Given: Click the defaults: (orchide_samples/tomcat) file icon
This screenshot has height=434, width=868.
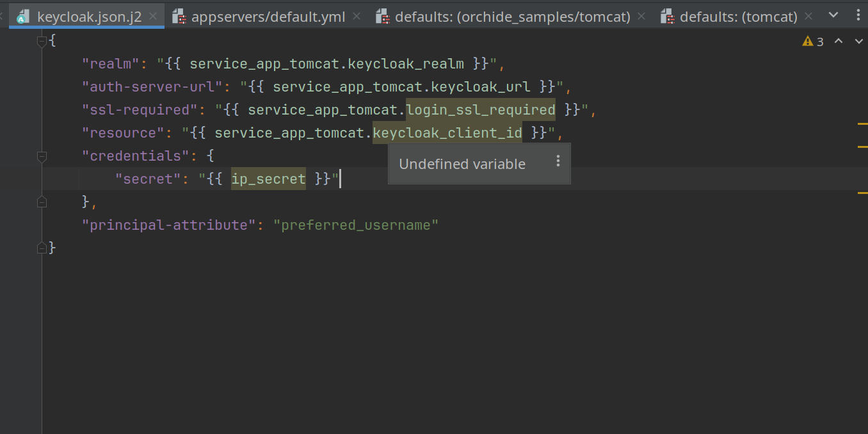Looking at the screenshot, I should tap(383, 17).
